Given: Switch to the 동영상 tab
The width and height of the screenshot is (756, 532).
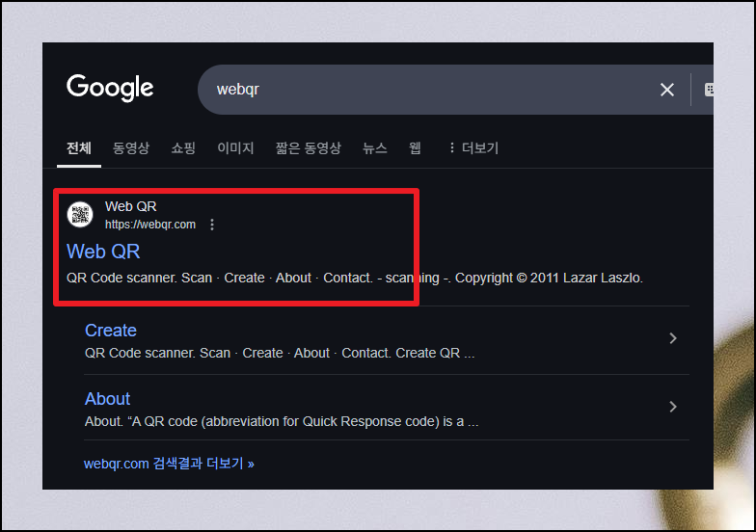Looking at the screenshot, I should (131, 148).
